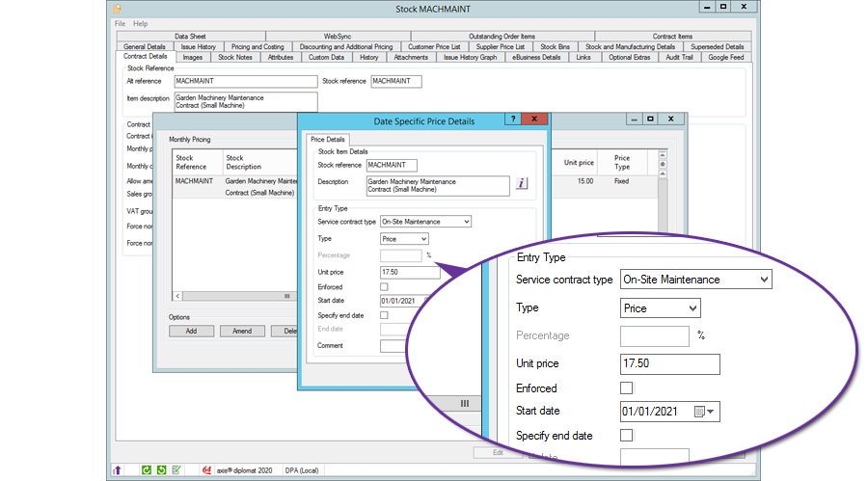The width and height of the screenshot is (868, 481).
Task: Click the red 64 icon in status bar
Action: (x=206, y=470)
